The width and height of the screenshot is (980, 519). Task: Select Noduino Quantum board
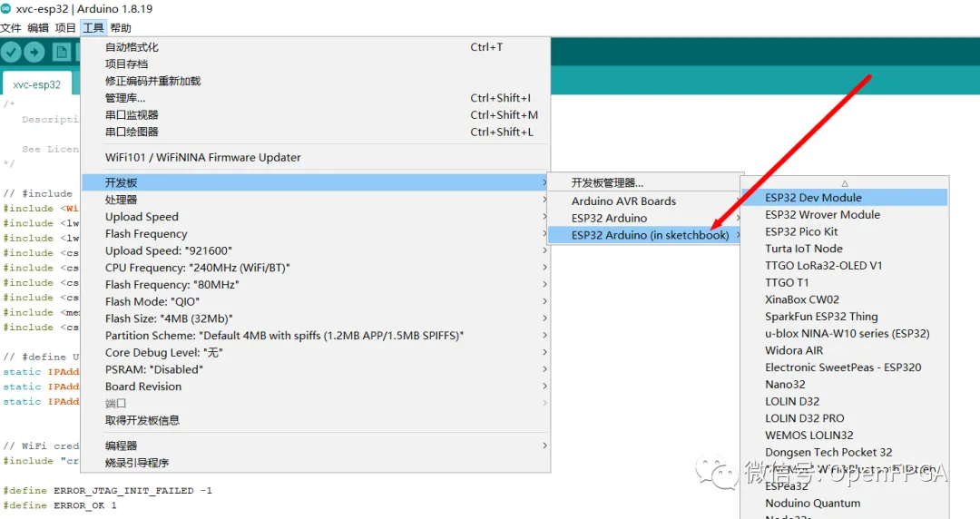(x=845, y=503)
